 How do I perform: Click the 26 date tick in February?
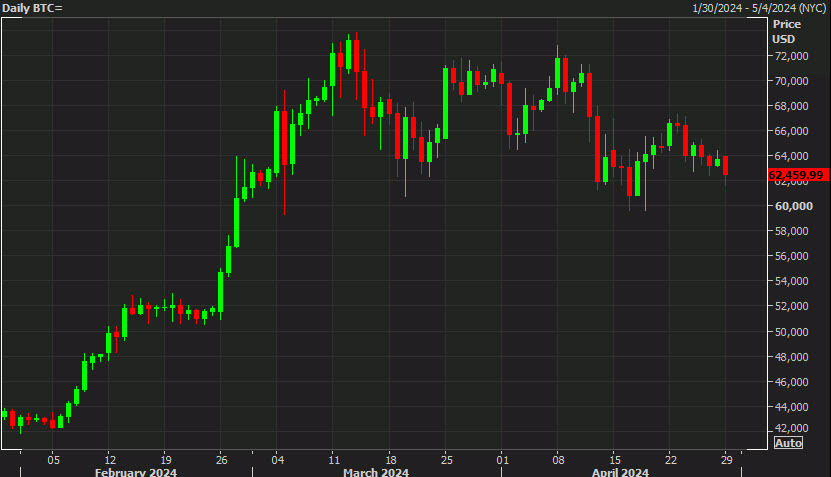coord(222,460)
